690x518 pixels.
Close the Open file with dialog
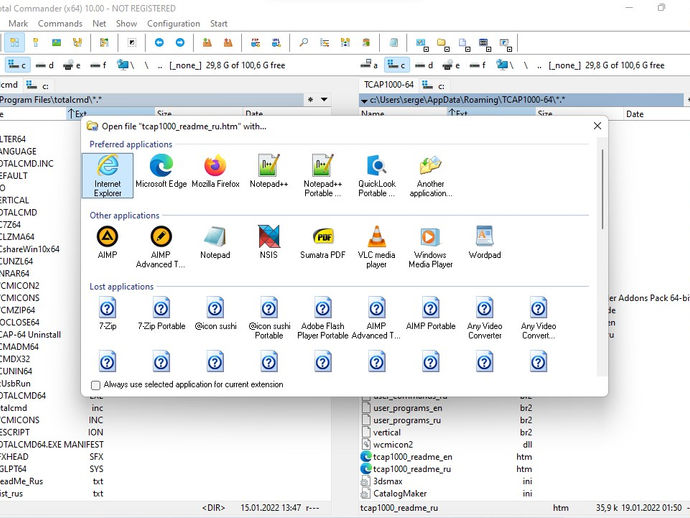pyautogui.click(x=597, y=126)
